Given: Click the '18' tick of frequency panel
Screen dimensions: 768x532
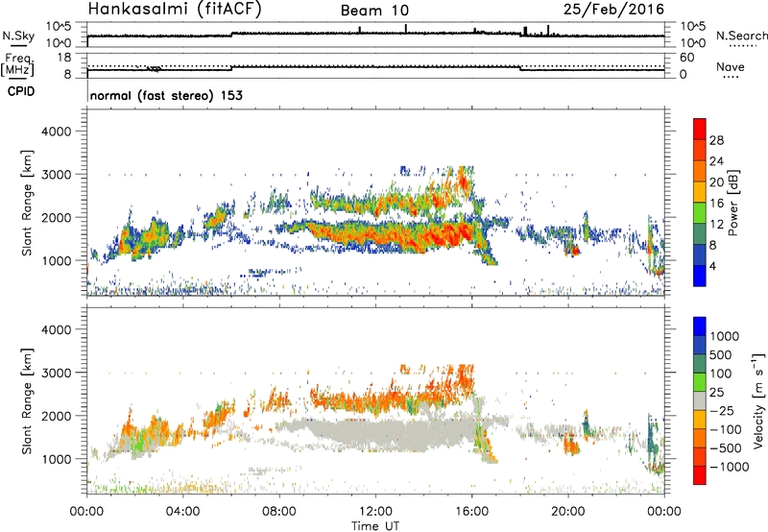Looking at the screenshot, I should (x=64, y=58).
